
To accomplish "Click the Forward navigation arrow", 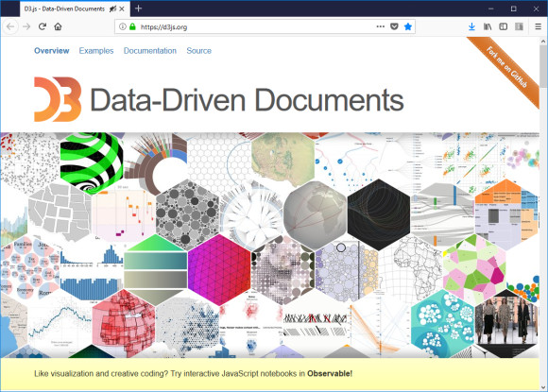I will [26, 26].
